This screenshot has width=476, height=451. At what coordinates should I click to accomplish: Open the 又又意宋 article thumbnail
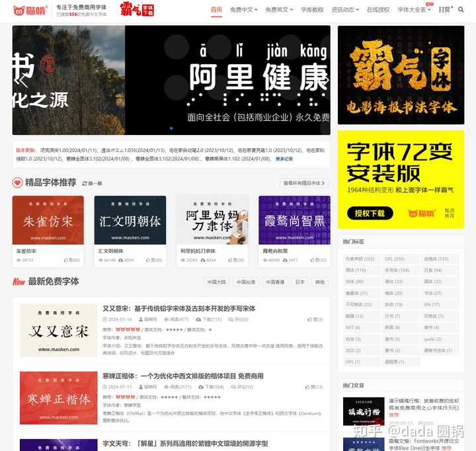click(x=59, y=331)
